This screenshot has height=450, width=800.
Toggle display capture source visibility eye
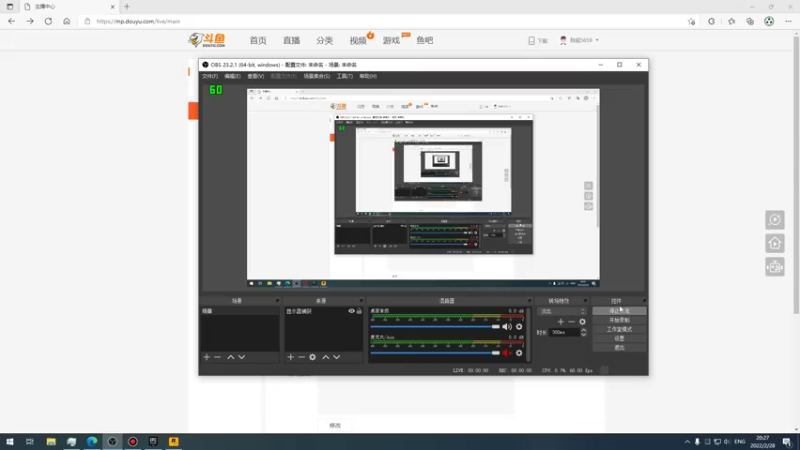coord(352,311)
